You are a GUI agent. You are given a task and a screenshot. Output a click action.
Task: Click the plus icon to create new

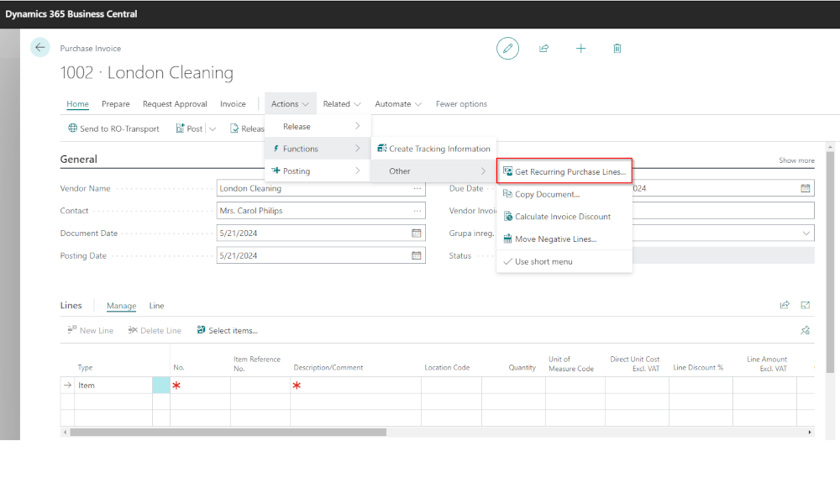coord(580,48)
